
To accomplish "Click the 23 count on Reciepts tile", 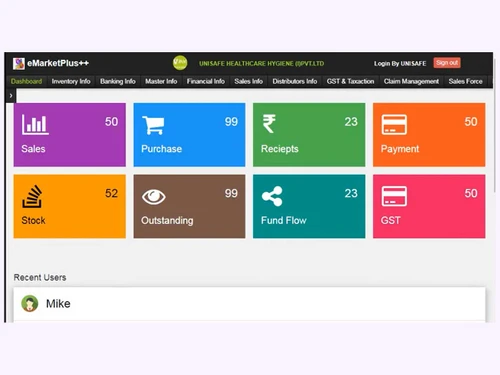I will point(351,122).
